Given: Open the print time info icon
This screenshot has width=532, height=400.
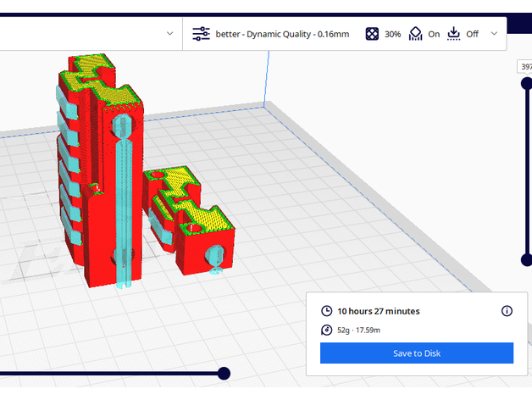Looking at the screenshot, I should [507, 311].
